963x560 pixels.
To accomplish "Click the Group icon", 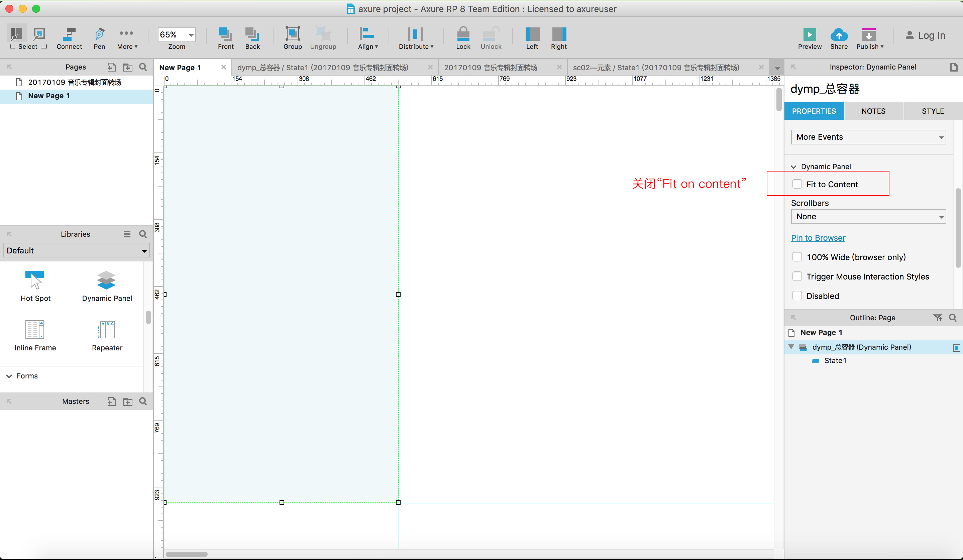I will point(292,34).
